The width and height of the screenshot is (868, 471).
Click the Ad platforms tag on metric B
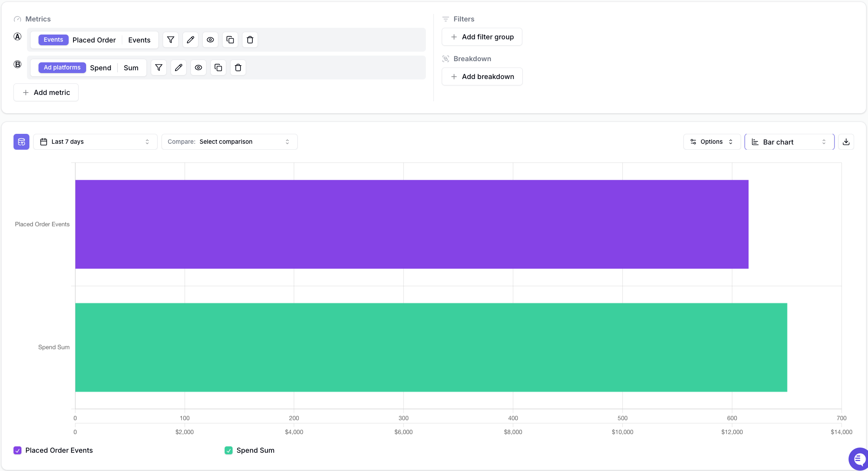62,68
